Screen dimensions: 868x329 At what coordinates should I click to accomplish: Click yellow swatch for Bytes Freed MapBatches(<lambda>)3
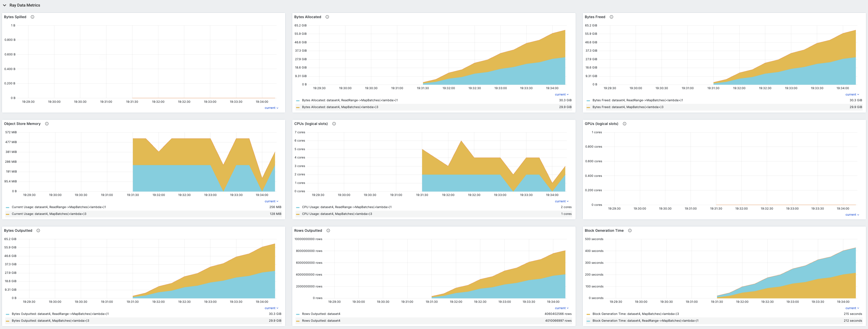coord(588,107)
